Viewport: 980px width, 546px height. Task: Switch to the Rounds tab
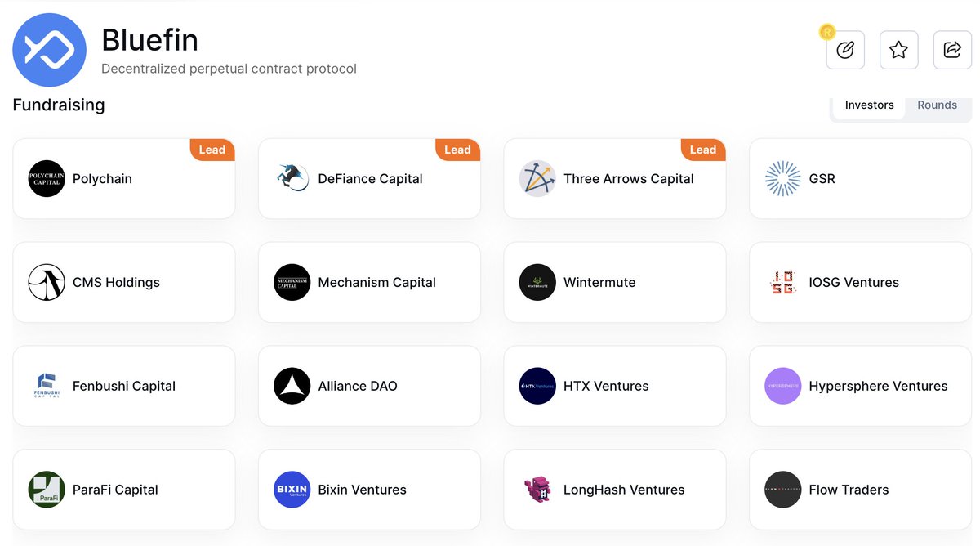[937, 105]
